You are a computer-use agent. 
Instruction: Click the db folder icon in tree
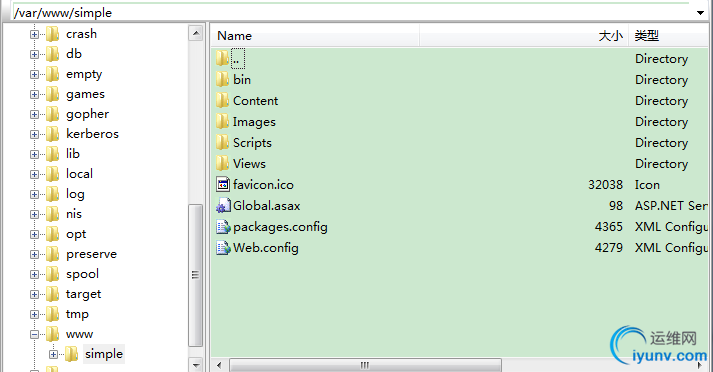[53, 54]
